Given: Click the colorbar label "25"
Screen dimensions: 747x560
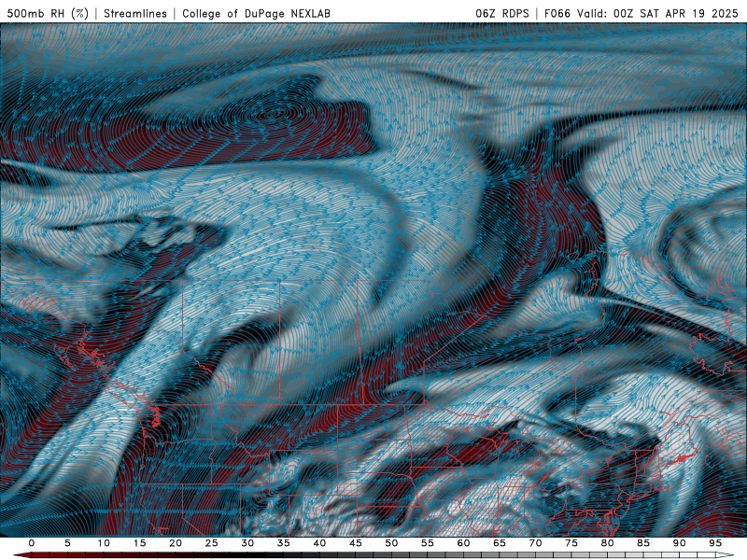Looking at the screenshot, I should [x=212, y=543].
